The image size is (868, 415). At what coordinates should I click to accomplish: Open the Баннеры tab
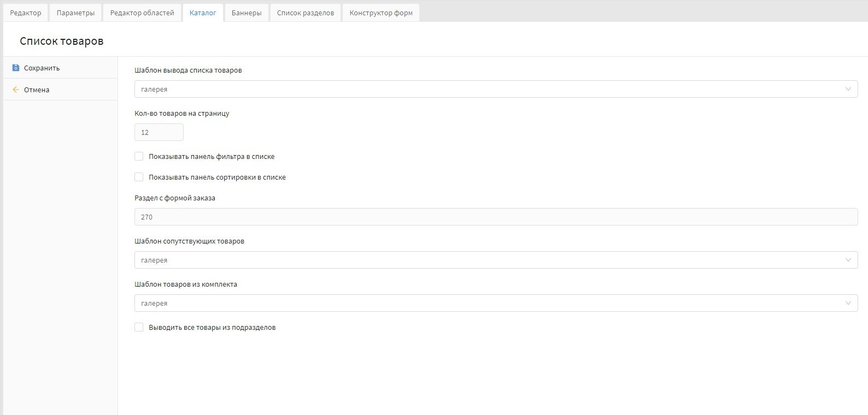tap(247, 13)
